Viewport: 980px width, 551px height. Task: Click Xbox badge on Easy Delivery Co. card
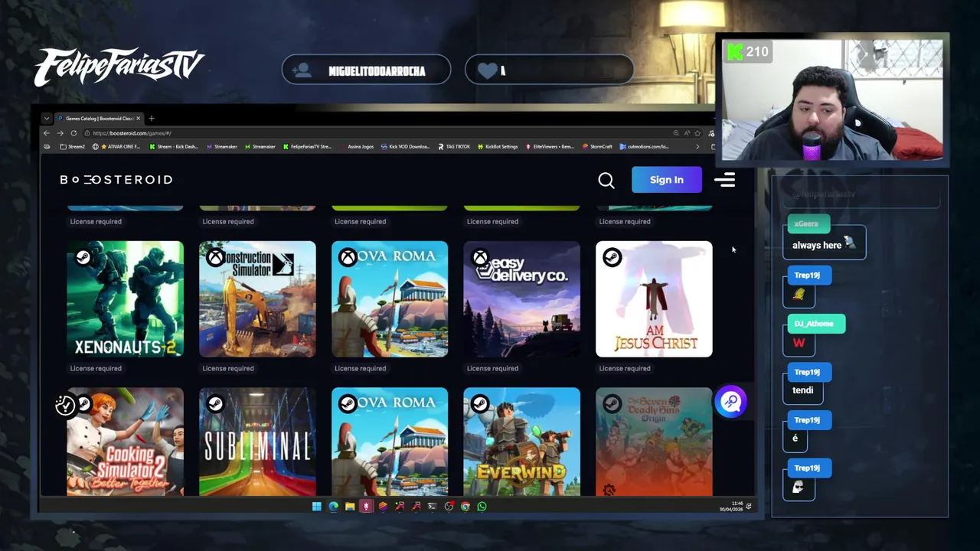[x=480, y=257]
